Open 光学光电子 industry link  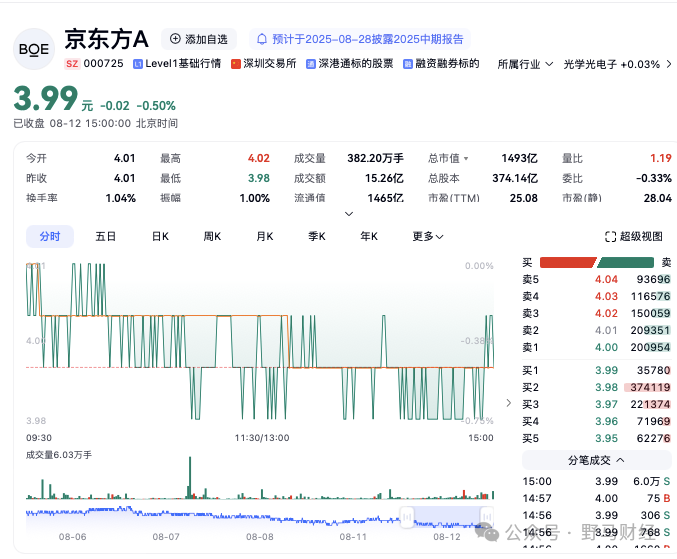click(611, 64)
